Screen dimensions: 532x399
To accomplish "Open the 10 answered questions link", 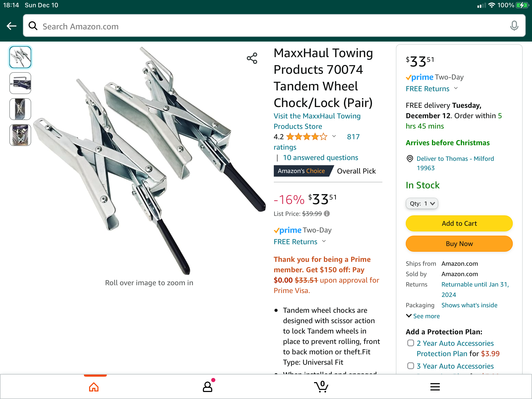I will (x=320, y=158).
